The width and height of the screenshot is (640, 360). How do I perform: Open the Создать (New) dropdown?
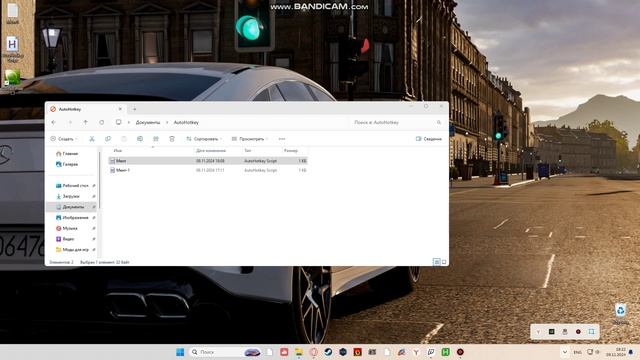64,139
